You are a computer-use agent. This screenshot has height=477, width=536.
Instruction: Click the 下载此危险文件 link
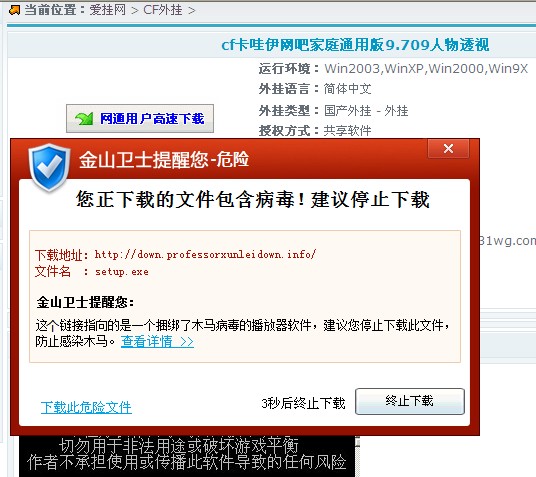pos(86,407)
